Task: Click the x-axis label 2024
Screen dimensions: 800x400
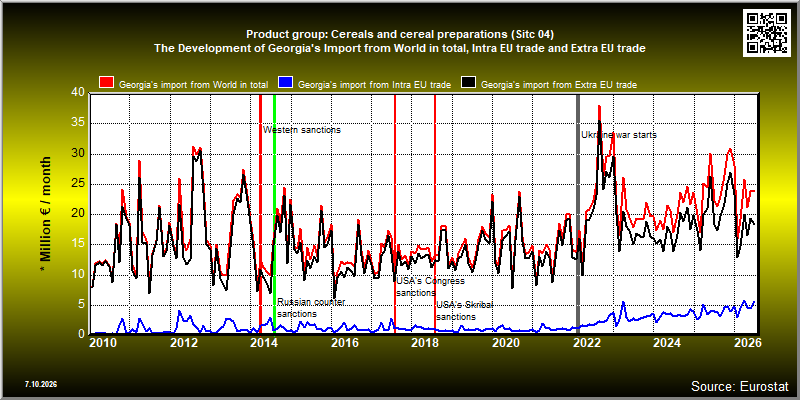Action: pos(667,342)
